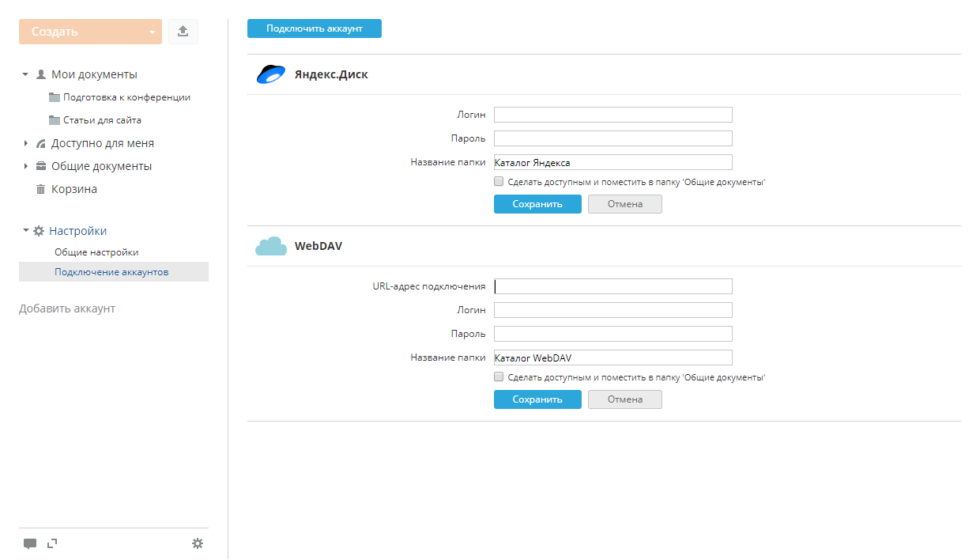Enable sharing checkbox under WebDAV form
The width and height of the screenshot is (980, 560).
(x=499, y=377)
